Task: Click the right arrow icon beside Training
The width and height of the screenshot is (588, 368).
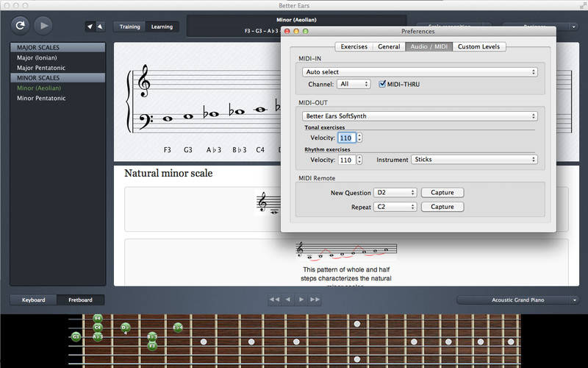Action: click(100, 26)
